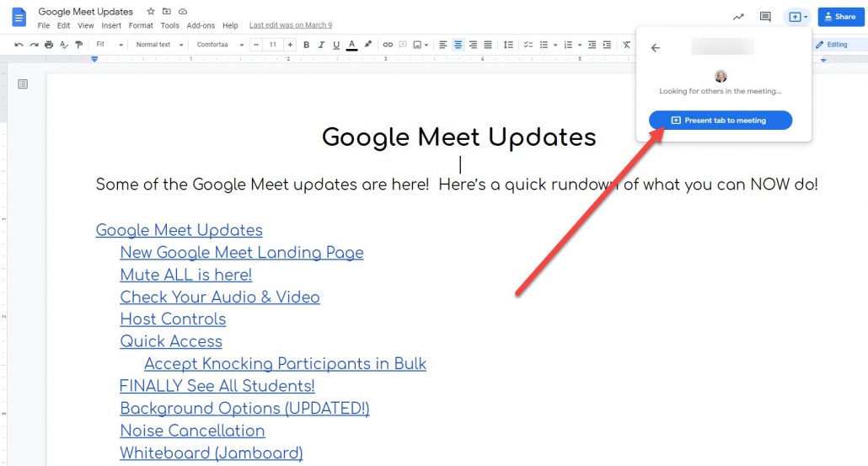Image resolution: width=868 pixels, height=466 pixels.
Task: Open the Last edit was on March 9 link
Action: point(291,25)
